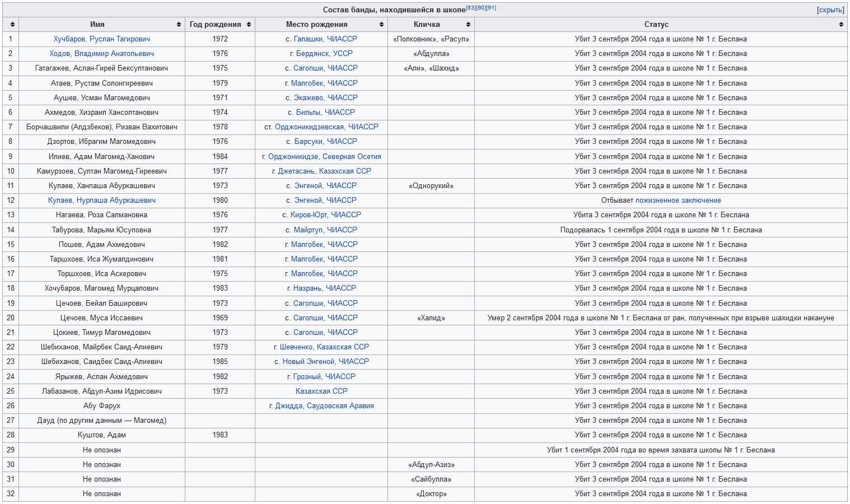Select name Абу Фарух
The image size is (850, 504).
point(101,406)
